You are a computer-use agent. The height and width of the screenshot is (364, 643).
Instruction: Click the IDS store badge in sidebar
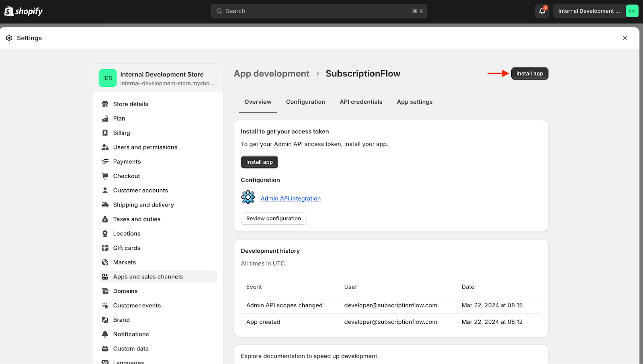click(108, 78)
